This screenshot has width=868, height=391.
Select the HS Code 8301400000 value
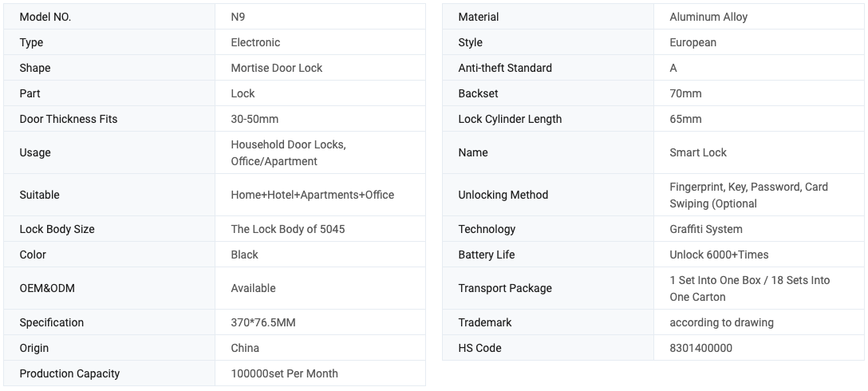click(x=700, y=349)
